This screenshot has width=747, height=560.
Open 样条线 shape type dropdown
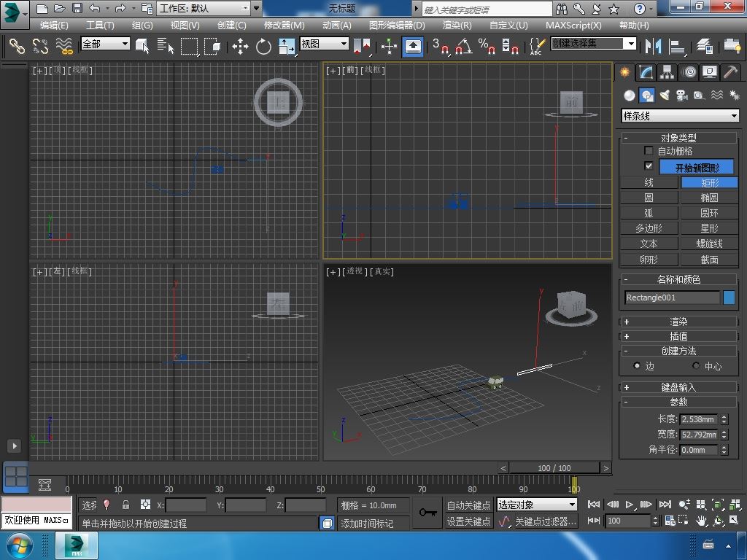(x=680, y=116)
